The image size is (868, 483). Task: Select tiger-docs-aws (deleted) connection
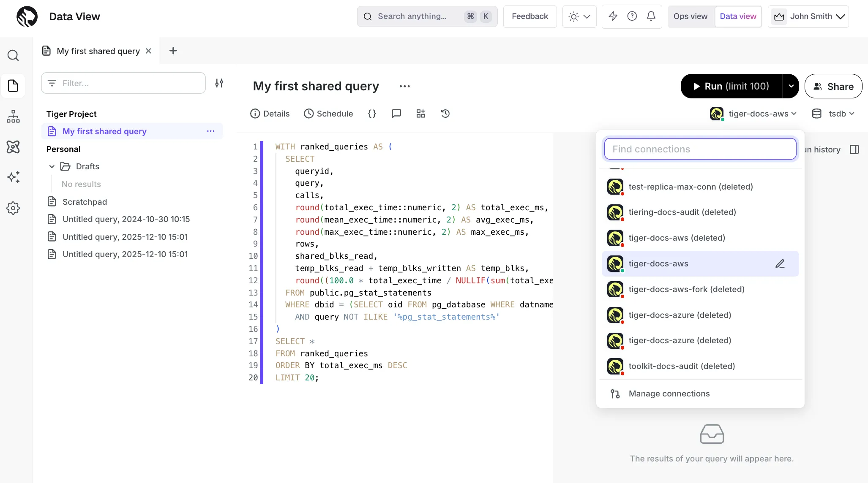pyautogui.click(x=700, y=238)
